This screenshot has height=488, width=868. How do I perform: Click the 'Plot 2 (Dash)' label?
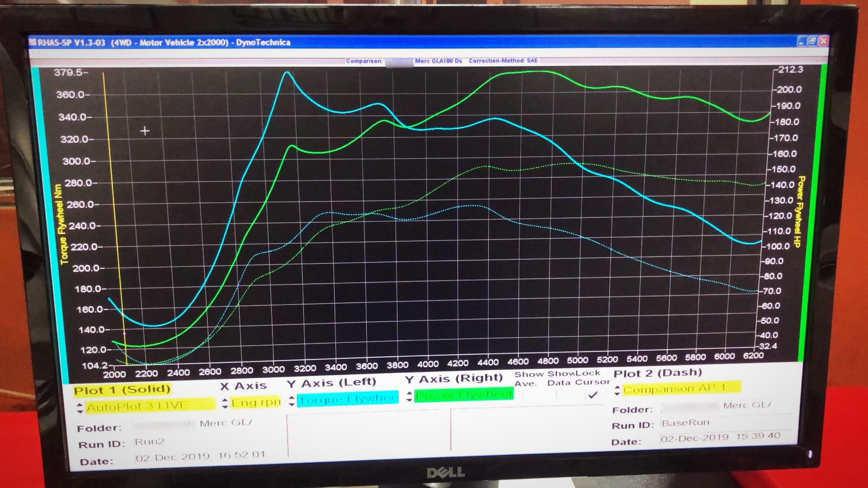pos(658,373)
